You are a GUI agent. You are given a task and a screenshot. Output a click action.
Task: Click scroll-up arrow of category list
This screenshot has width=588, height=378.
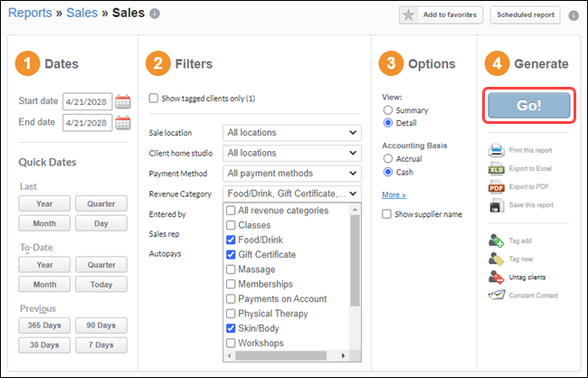click(355, 209)
